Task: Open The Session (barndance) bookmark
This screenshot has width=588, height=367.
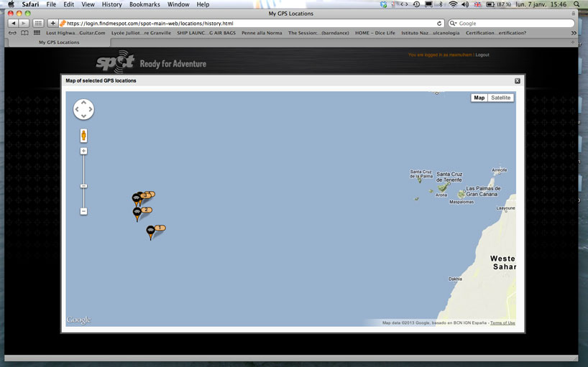Action: [318, 33]
